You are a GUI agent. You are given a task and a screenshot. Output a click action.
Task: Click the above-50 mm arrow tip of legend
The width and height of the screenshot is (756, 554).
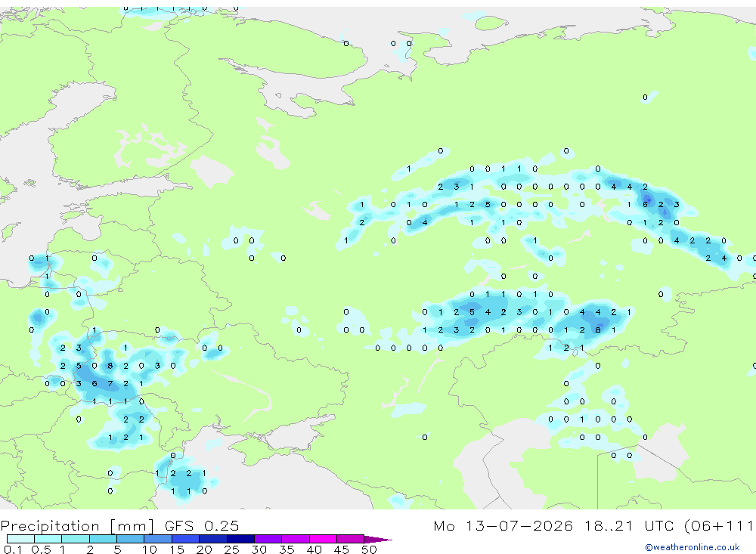click(378, 540)
